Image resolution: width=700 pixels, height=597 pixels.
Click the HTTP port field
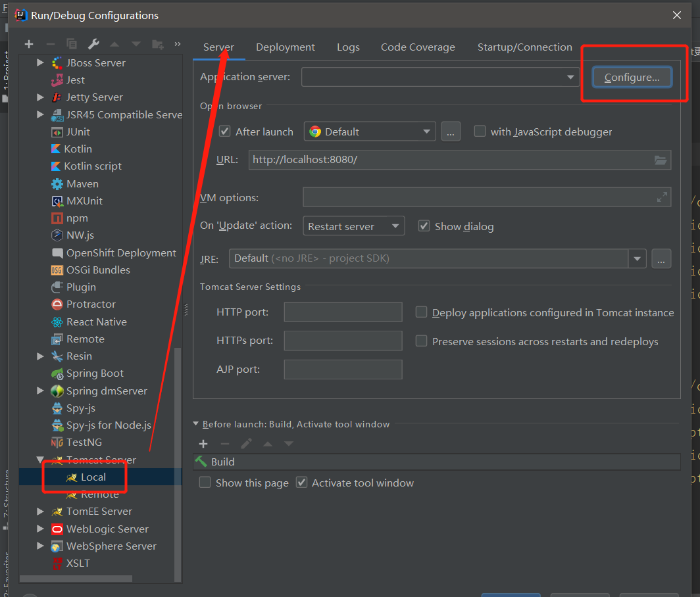[x=343, y=312]
